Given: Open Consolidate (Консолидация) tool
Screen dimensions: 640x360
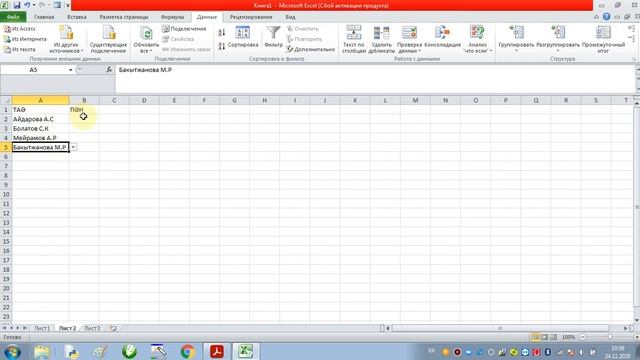Looking at the screenshot, I should click(x=442, y=37).
